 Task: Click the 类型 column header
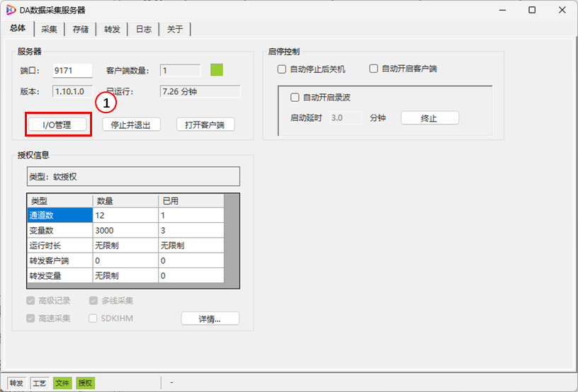click(x=59, y=201)
